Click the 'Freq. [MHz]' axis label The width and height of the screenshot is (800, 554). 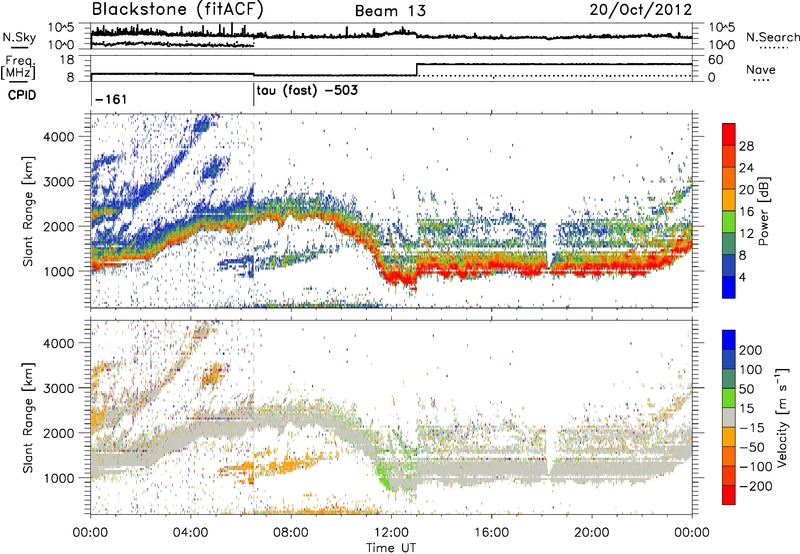[18, 67]
